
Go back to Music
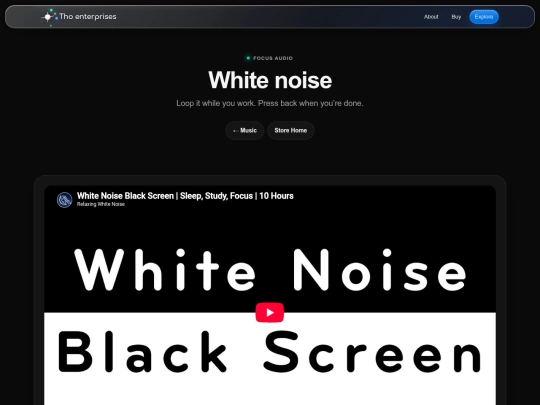click(x=245, y=131)
